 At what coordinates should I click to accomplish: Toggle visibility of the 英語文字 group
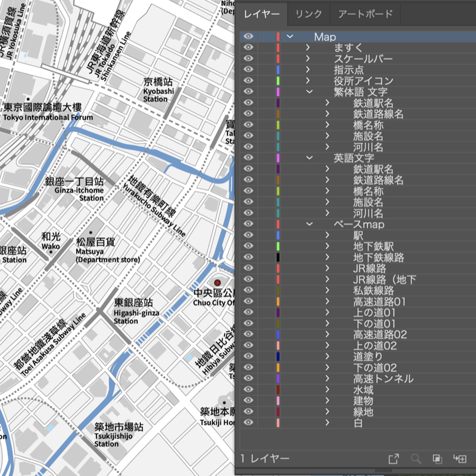click(248, 158)
